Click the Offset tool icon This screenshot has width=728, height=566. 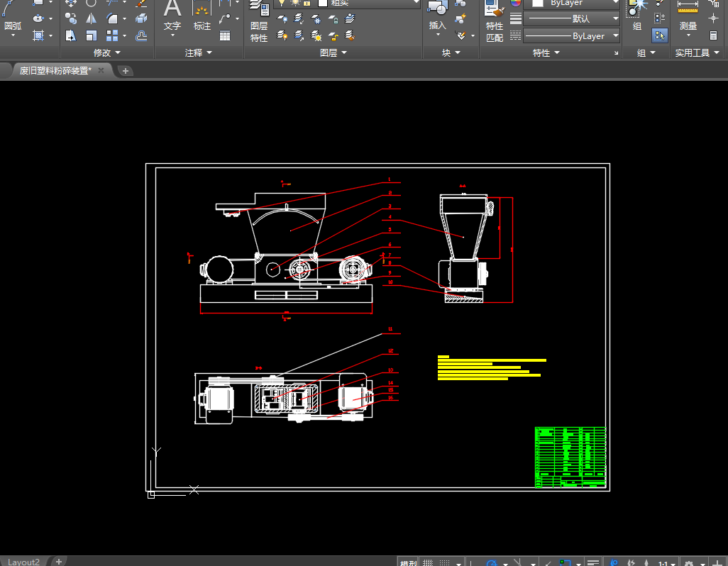pos(142,35)
